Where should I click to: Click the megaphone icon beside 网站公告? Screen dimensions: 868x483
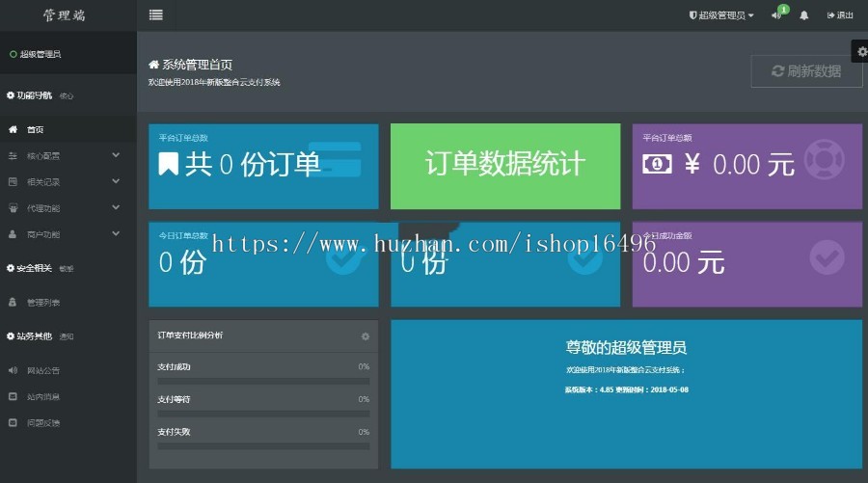point(13,370)
